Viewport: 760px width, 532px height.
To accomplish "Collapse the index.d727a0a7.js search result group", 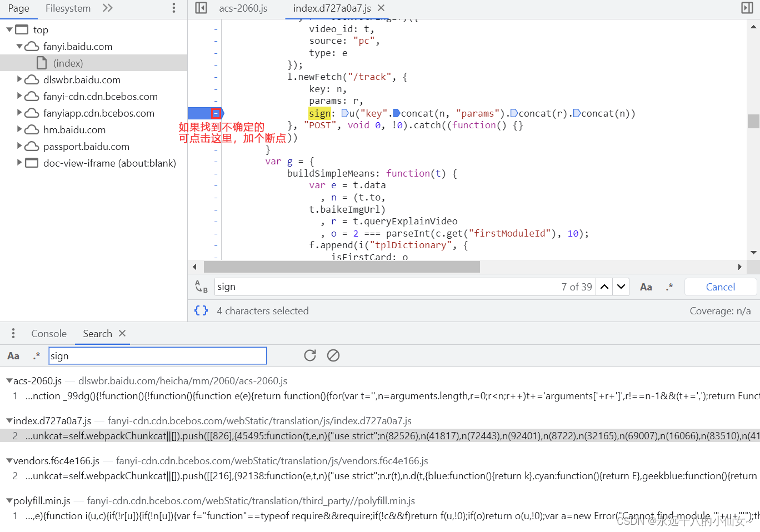I will 9,420.
